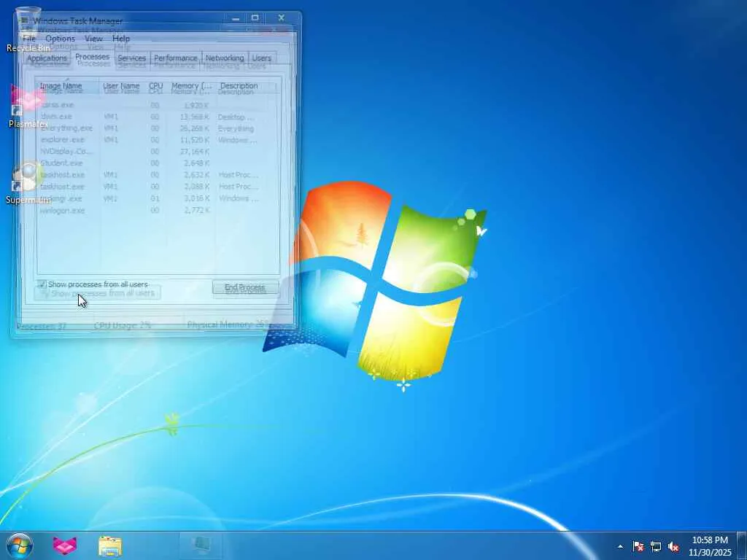Screen dimensions: 747x560
Task: Select the winlogon.exe process row
Action: 158,211
